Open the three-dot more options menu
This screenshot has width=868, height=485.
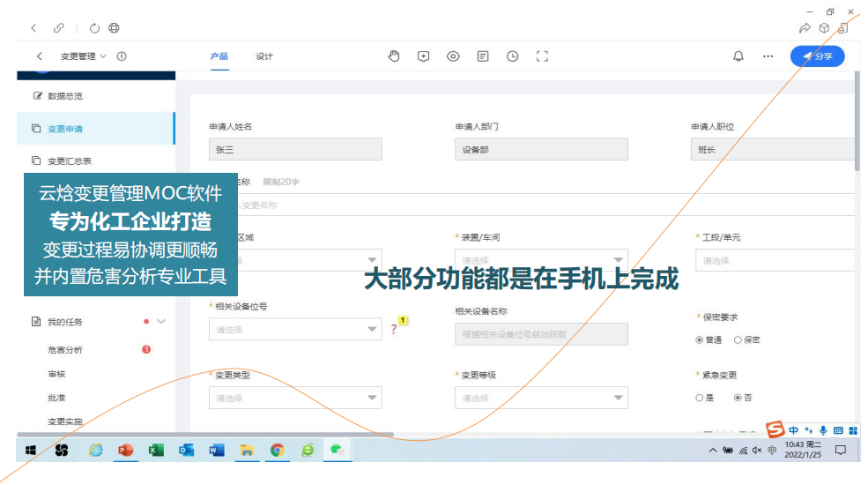click(x=768, y=56)
